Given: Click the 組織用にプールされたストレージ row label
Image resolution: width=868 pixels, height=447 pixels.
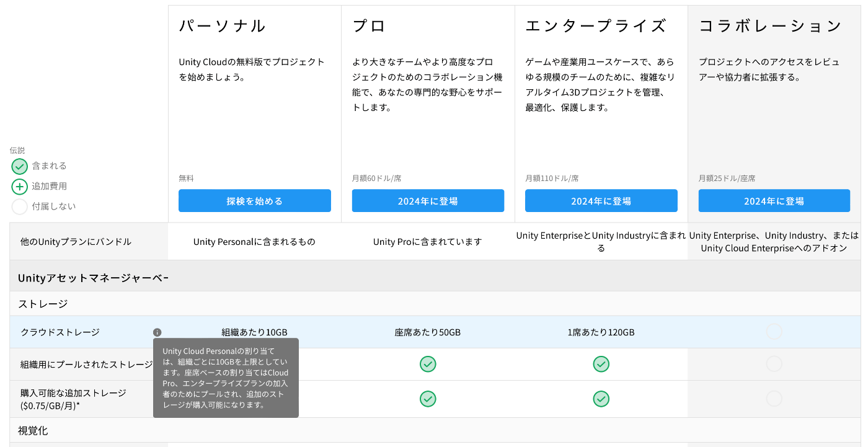Looking at the screenshot, I should 86,365.
